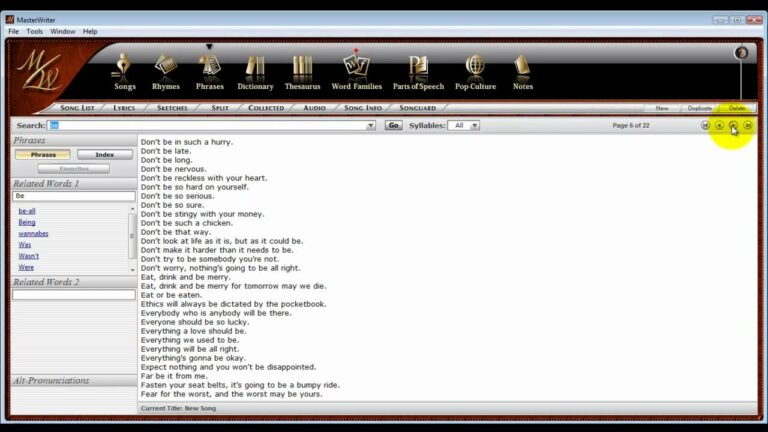Open the Pop-Culture tool
This screenshot has height=432, width=768.
(475, 72)
